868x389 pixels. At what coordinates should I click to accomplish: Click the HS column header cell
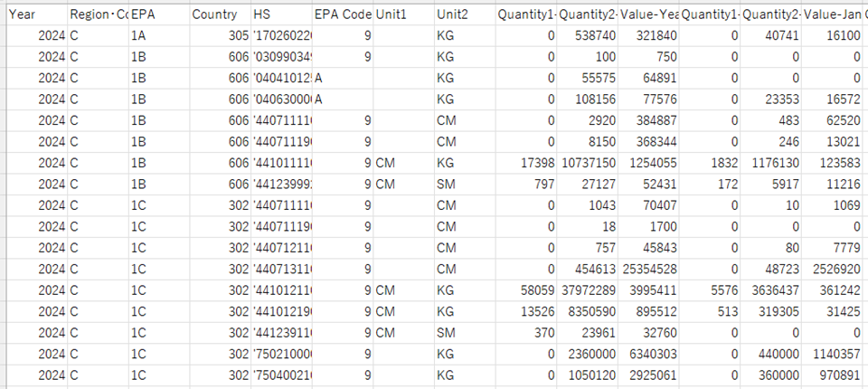point(280,14)
